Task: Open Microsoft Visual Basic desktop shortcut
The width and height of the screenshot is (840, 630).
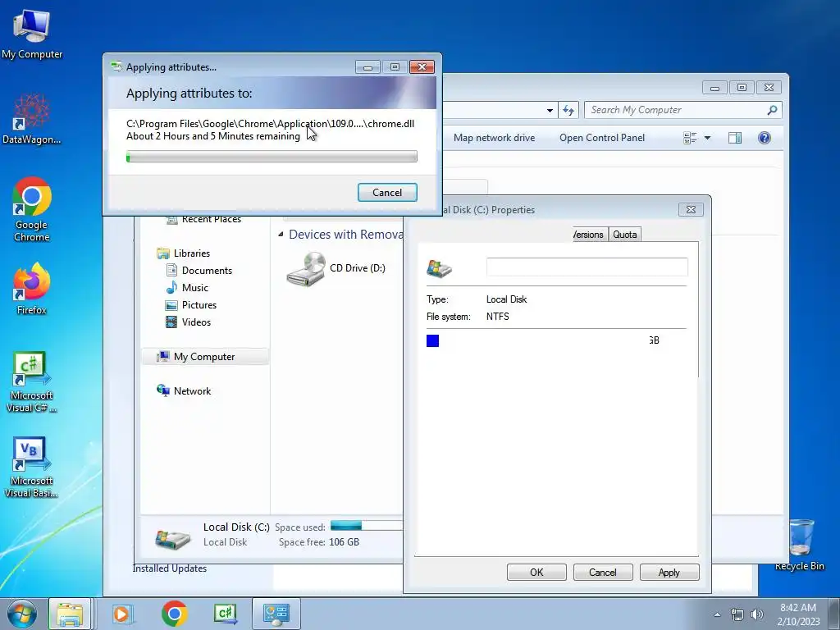Action: point(32,467)
